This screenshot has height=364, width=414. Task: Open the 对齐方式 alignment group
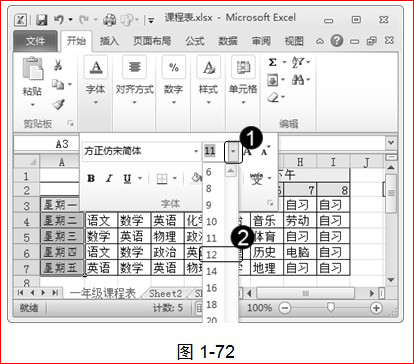pos(134,80)
